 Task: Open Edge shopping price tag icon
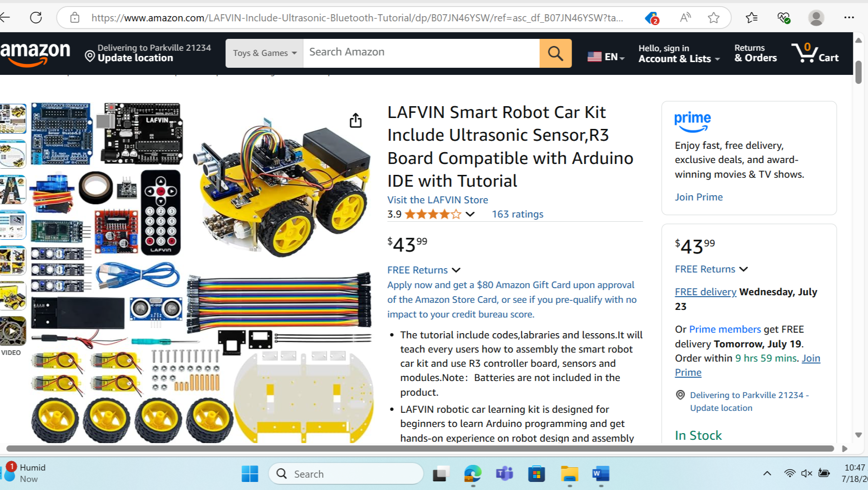pyautogui.click(x=652, y=18)
